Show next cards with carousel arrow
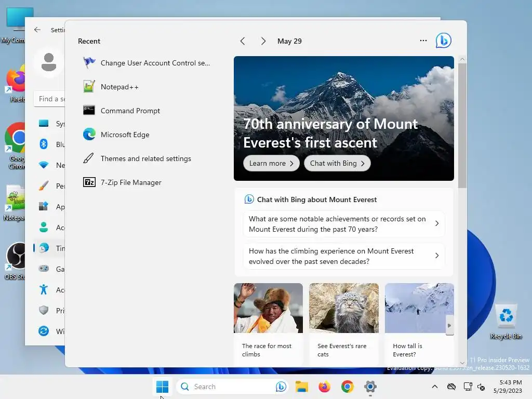This screenshot has width=532, height=399. 449,326
